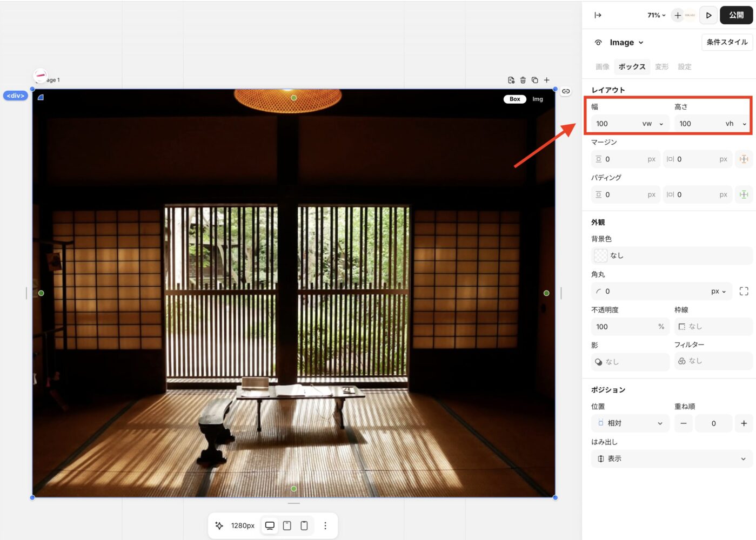
Task: Collapse the right panel with arrow icon
Action: click(598, 15)
